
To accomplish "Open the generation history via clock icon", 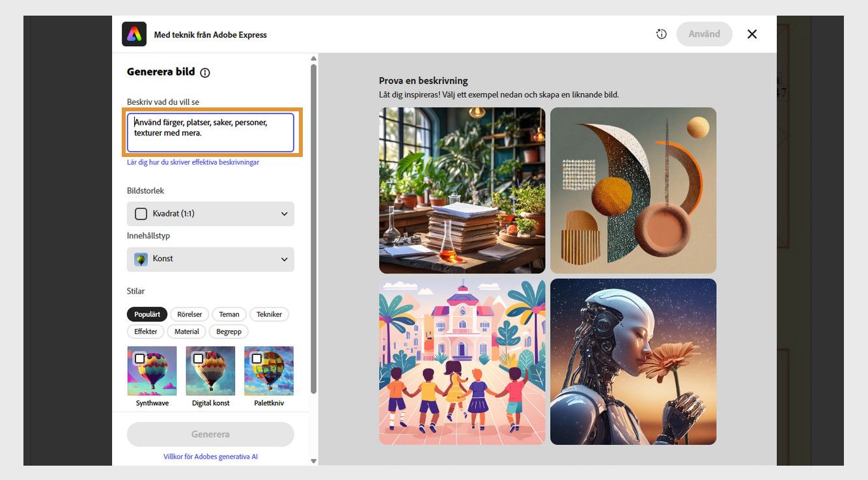I will coord(661,34).
